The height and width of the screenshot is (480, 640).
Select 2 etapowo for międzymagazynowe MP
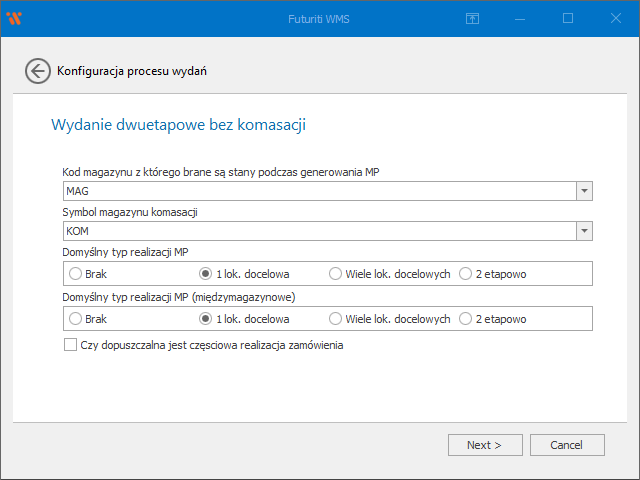(466, 319)
